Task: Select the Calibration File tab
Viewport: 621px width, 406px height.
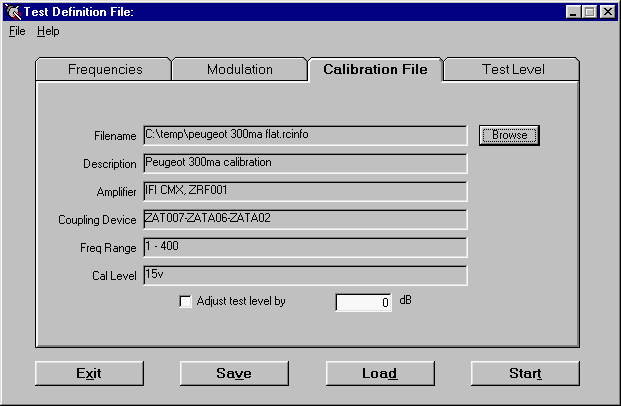Action: [x=375, y=70]
